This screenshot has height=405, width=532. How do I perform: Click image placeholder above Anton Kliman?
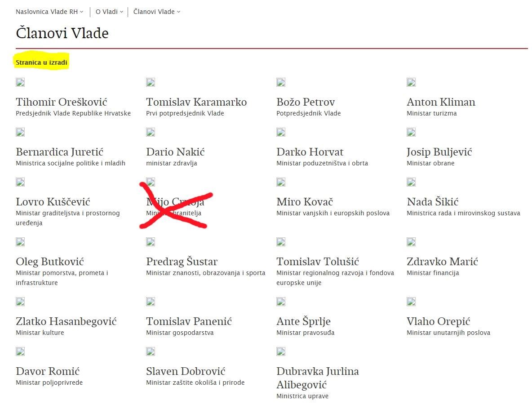pyautogui.click(x=411, y=82)
